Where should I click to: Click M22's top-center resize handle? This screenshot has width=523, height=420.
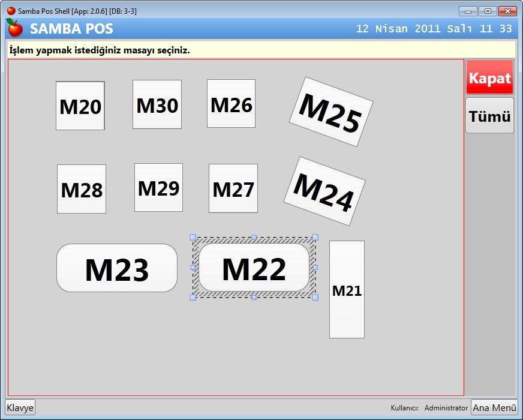254,237
